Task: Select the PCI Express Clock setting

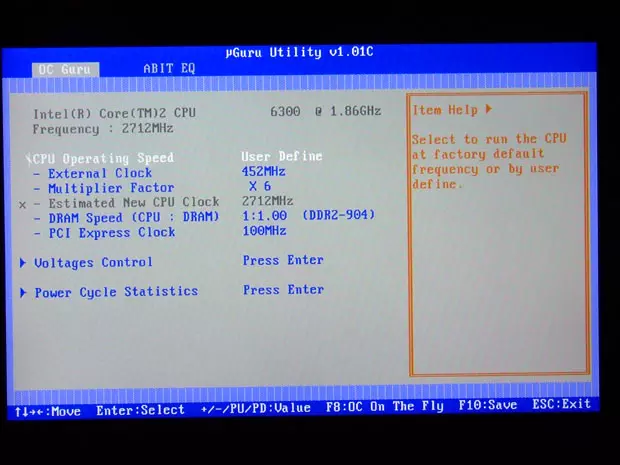Action: (x=112, y=232)
